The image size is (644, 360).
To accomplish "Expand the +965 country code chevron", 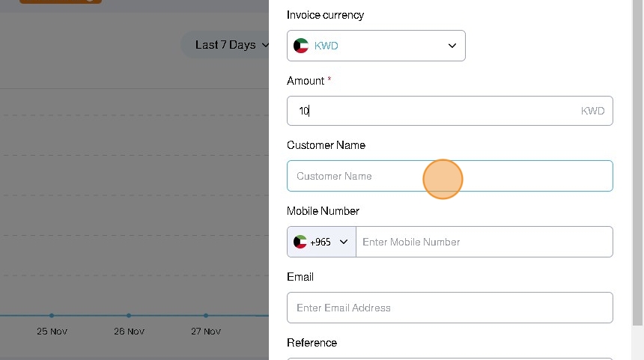I will 344,242.
